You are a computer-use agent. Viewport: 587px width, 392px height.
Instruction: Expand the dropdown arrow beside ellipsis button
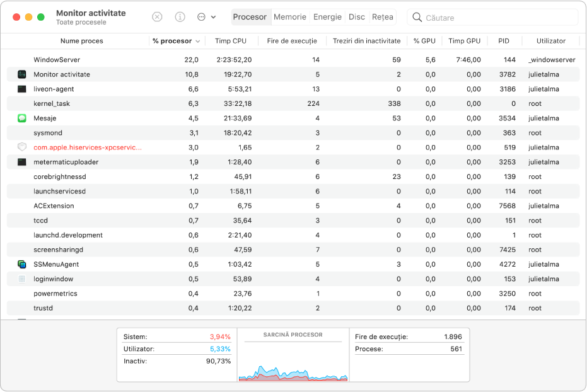[x=213, y=17]
